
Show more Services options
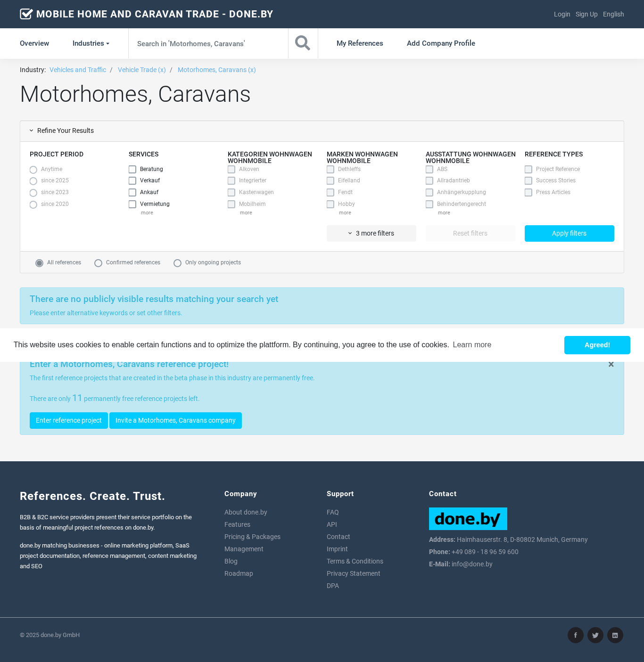click(147, 213)
